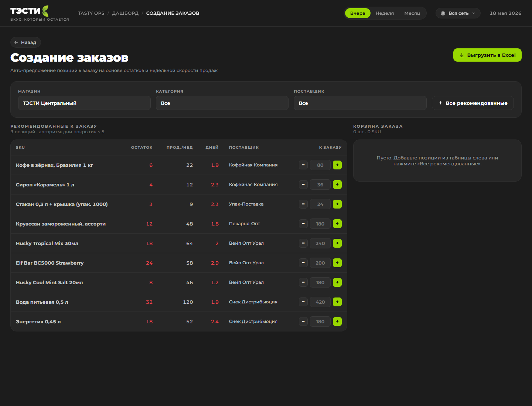Plus button for Elf Bar BC5000 Strawberry
The image size is (532, 406).
pyautogui.click(x=337, y=263)
